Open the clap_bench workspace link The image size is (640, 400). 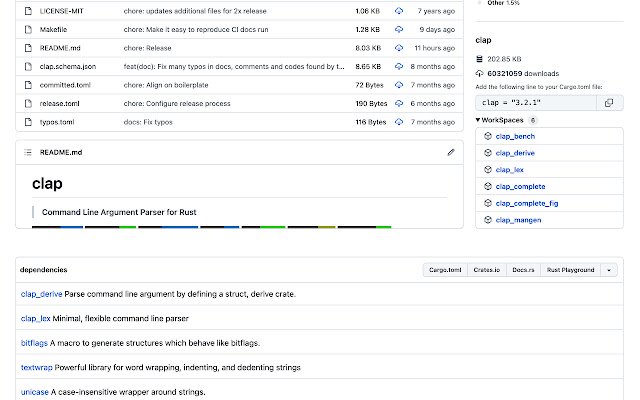click(x=515, y=136)
